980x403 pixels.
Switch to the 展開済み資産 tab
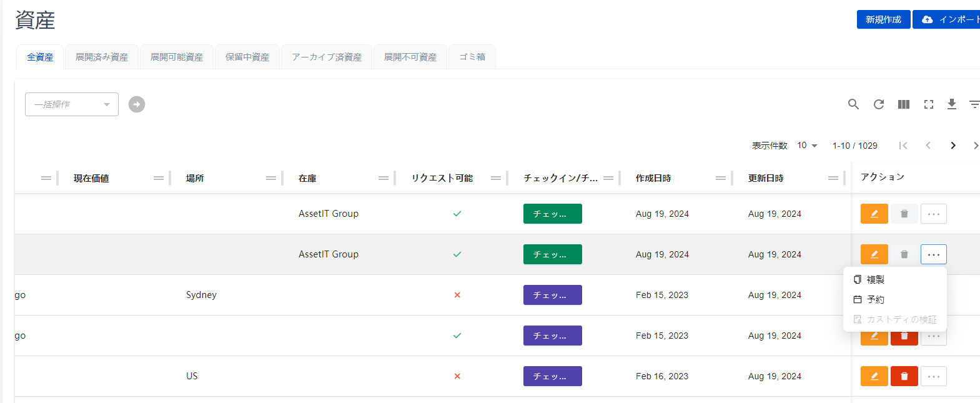tap(102, 57)
